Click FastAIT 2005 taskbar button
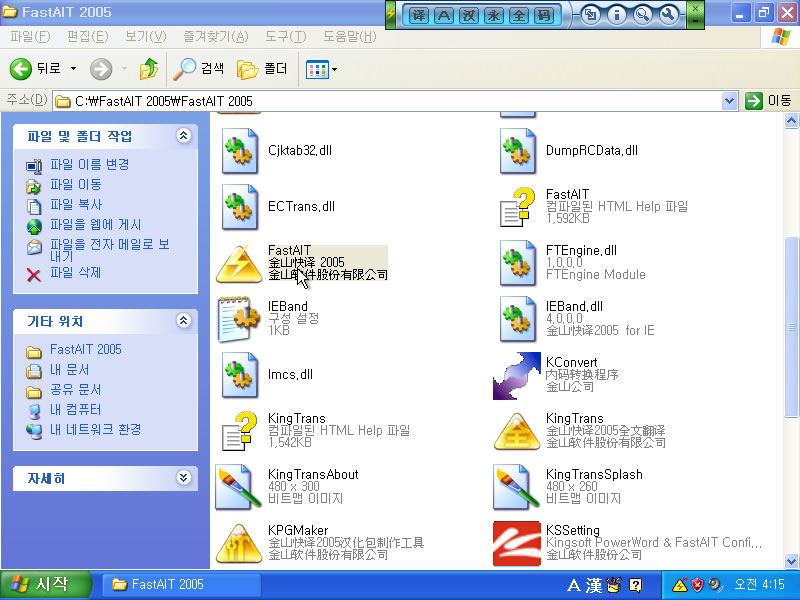Image resolution: width=800 pixels, height=600 pixels. pos(182,585)
